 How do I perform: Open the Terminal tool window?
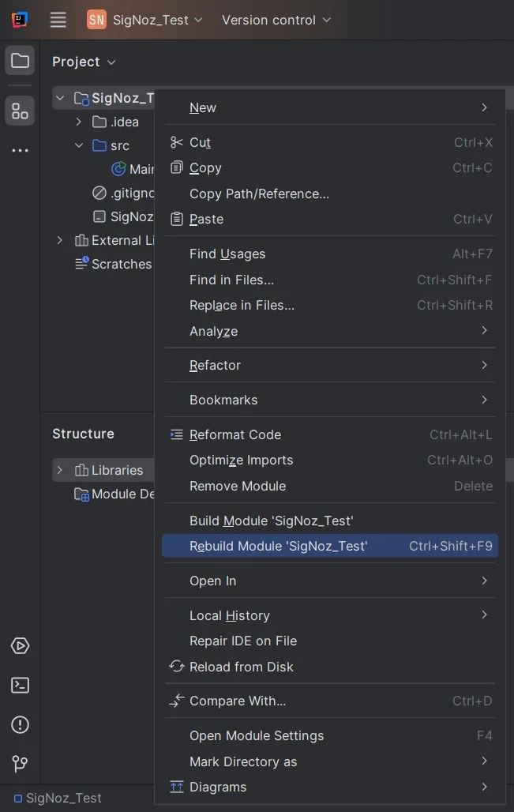pyautogui.click(x=20, y=685)
